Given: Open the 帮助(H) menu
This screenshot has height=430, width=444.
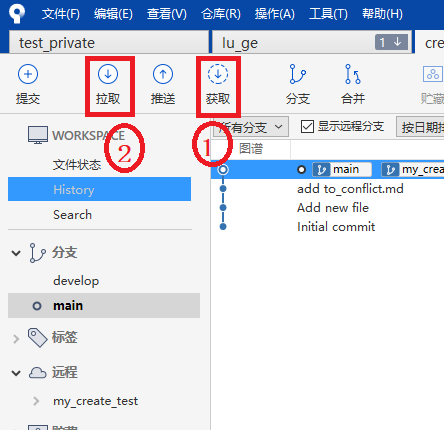Looking at the screenshot, I should (382, 14).
